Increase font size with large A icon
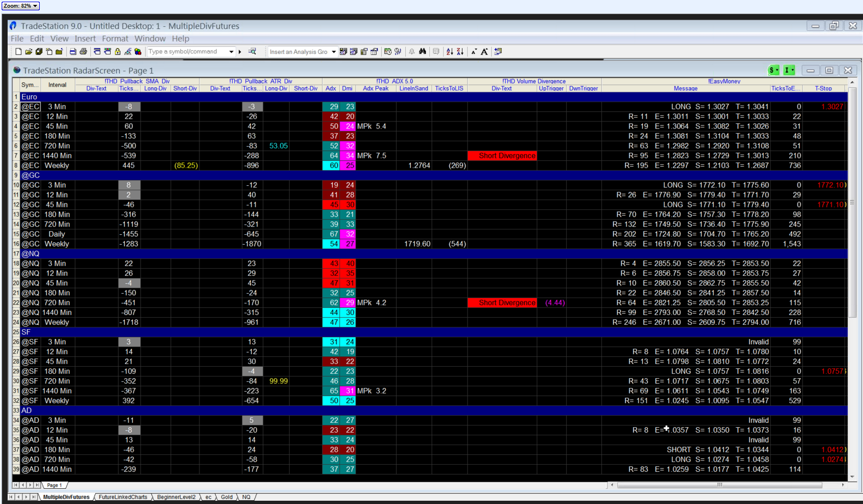The width and height of the screenshot is (863, 504). coord(484,52)
